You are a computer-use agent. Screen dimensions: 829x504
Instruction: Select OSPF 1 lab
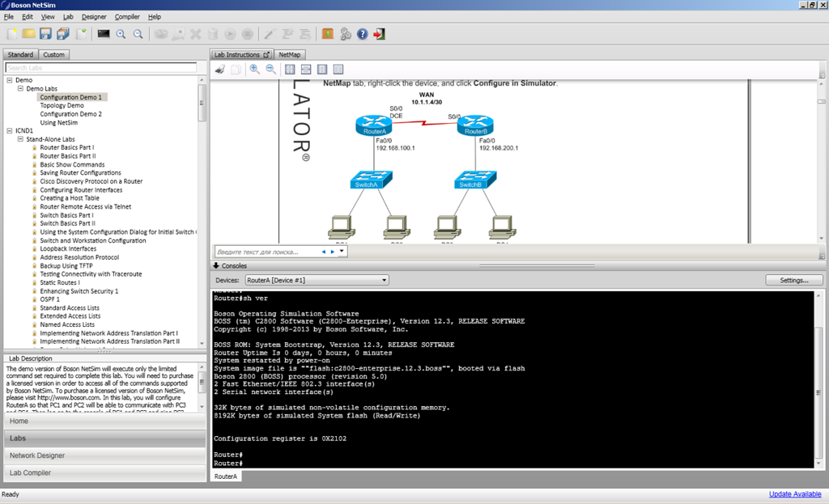point(49,299)
